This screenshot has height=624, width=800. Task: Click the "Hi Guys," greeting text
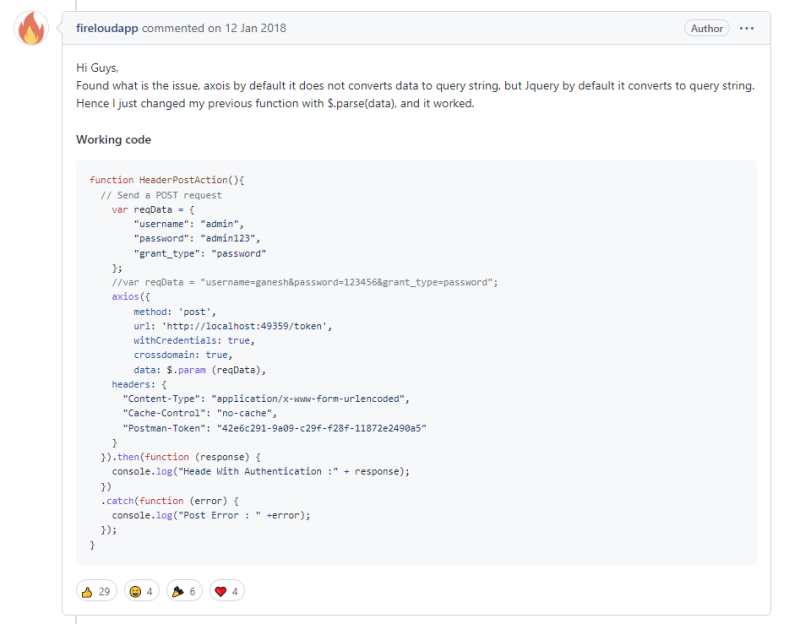[97, 68]
